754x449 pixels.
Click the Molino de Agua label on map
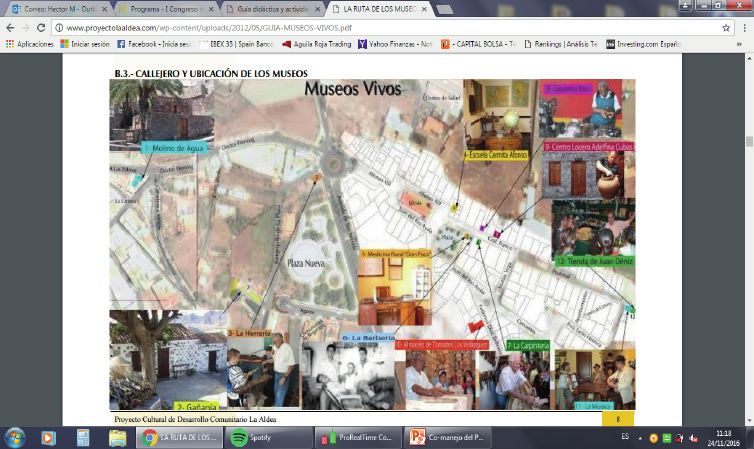tap(176, 148)
